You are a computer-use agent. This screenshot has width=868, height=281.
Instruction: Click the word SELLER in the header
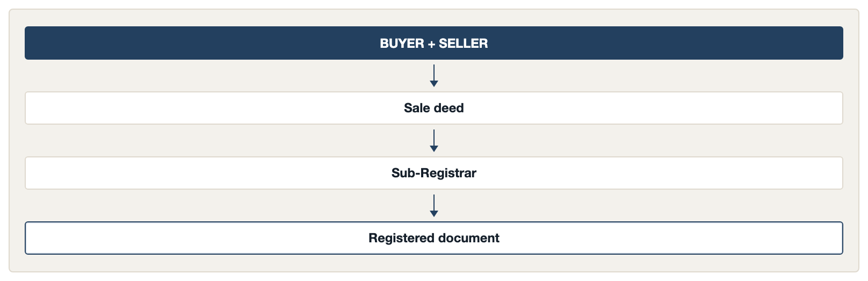click(x=464, y=44)
